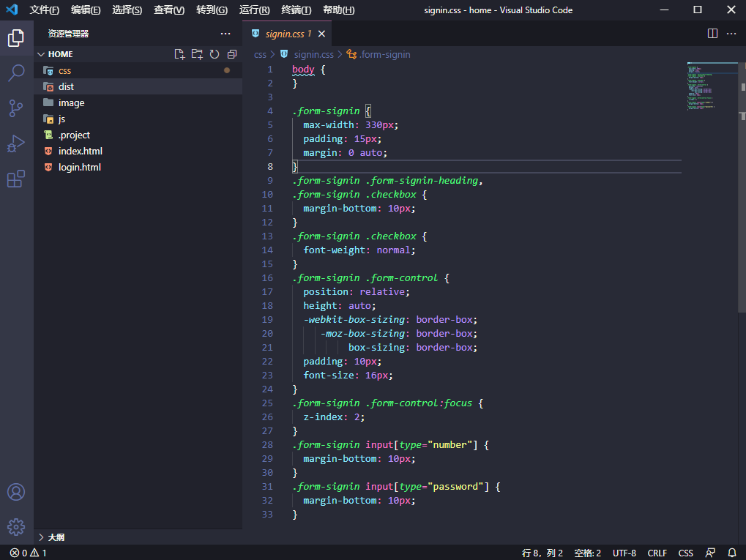Change language mode CSS
The width and height of the screenshot is (746, 560).
(685, 553)
